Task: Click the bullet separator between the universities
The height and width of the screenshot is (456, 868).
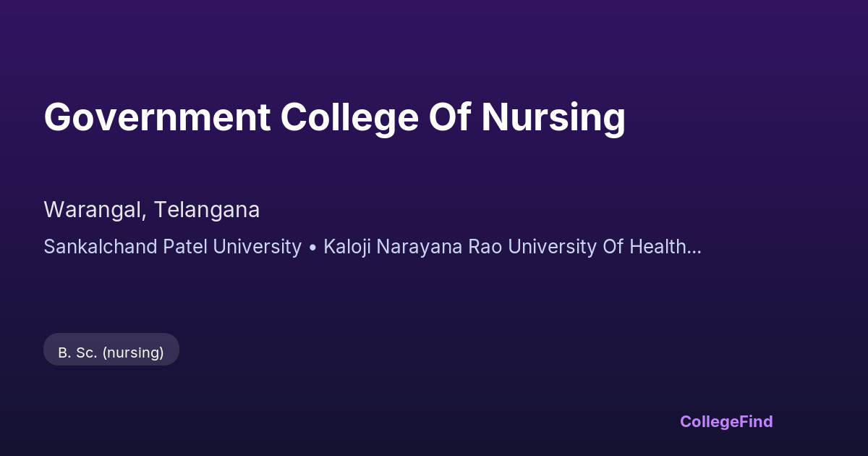Action: pos(312,248)
